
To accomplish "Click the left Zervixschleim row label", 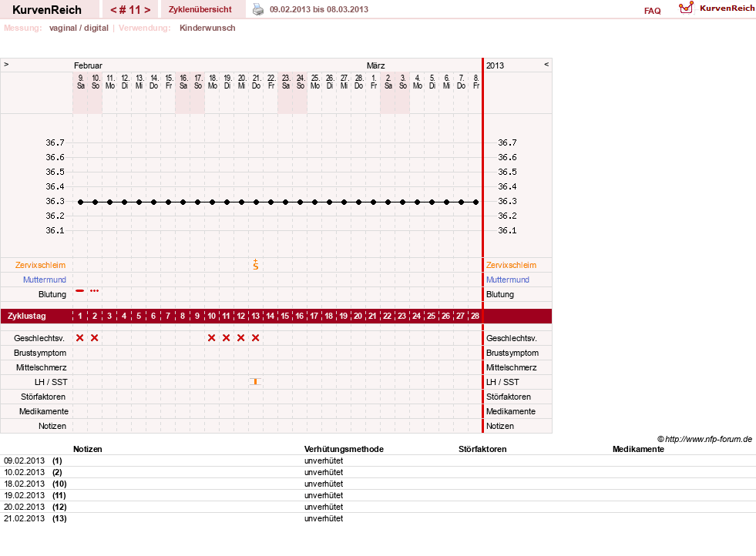I will point(40,265).
